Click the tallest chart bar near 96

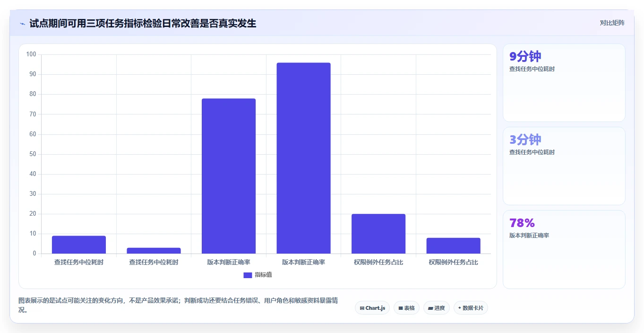coord(303,158)
